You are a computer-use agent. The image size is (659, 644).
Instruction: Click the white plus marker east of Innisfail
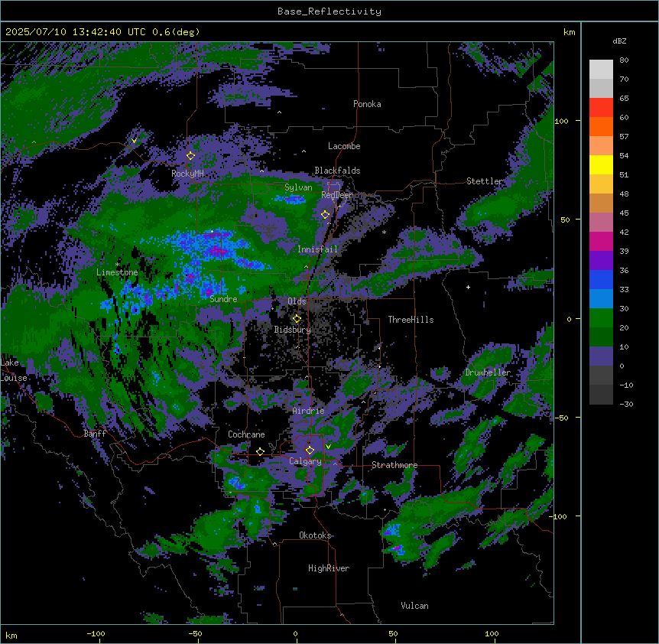pos(468,287)
